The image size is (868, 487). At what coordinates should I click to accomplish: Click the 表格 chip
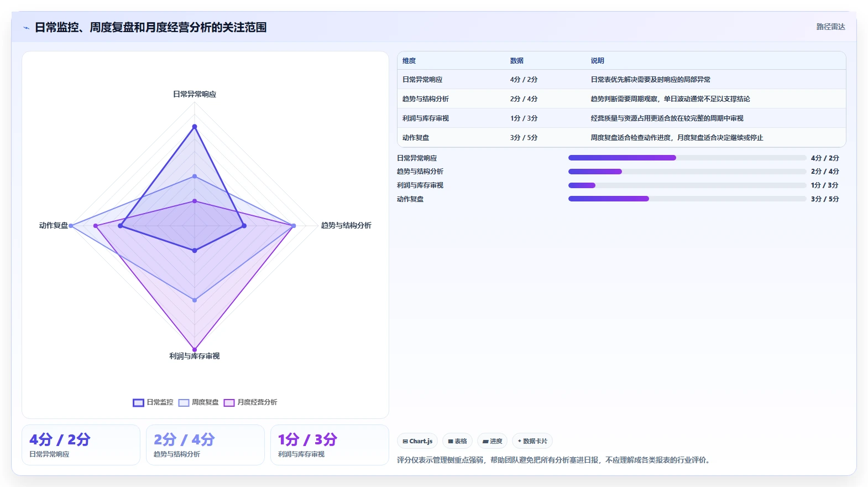click(x=457, y=441)
